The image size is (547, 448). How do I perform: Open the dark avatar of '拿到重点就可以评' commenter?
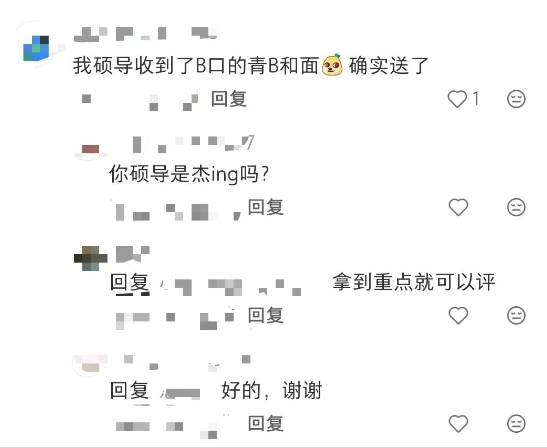[91, 259]
